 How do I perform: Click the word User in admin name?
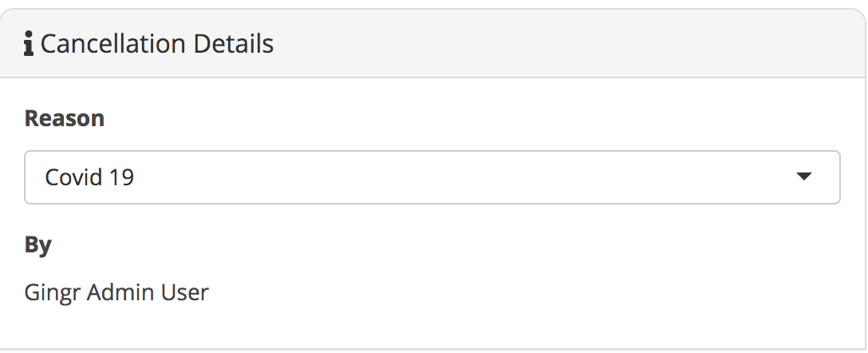[184, 292]
